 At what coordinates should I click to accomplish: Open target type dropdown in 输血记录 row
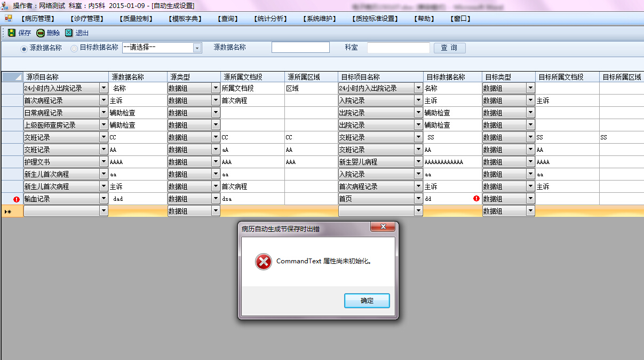click(x=530, y=199)
